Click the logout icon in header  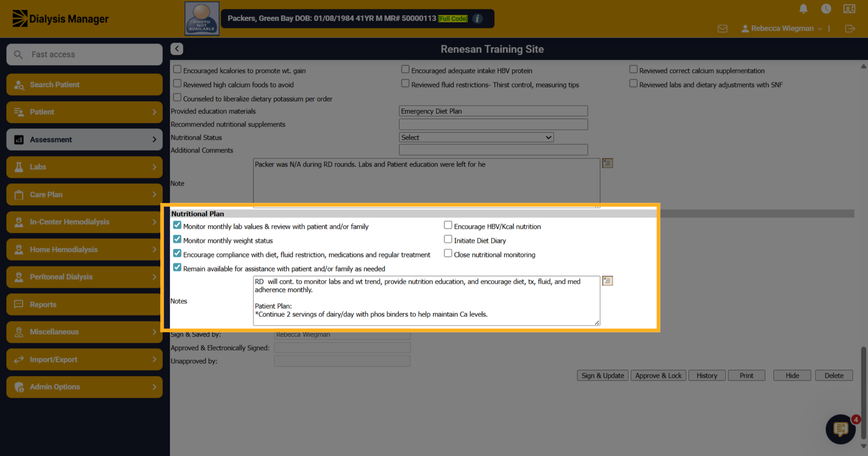coord(850,29)
